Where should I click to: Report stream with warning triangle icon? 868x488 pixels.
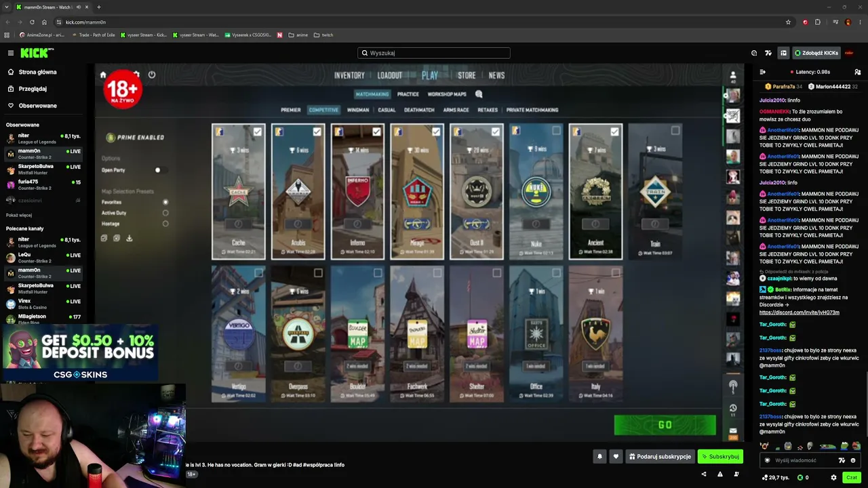click(x=720, y=474)
